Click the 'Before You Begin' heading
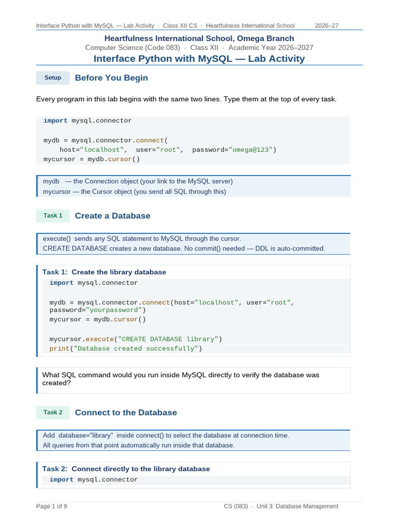The height and width of the screenshot is (532, 399). click(x=111, y=78)
